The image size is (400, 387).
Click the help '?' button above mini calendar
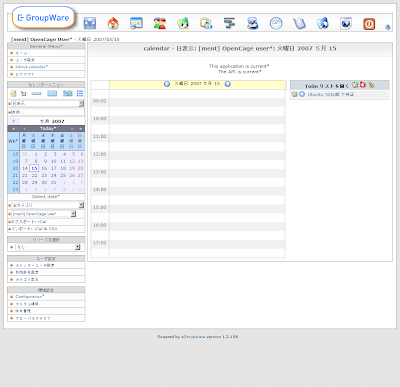point(13,121)
